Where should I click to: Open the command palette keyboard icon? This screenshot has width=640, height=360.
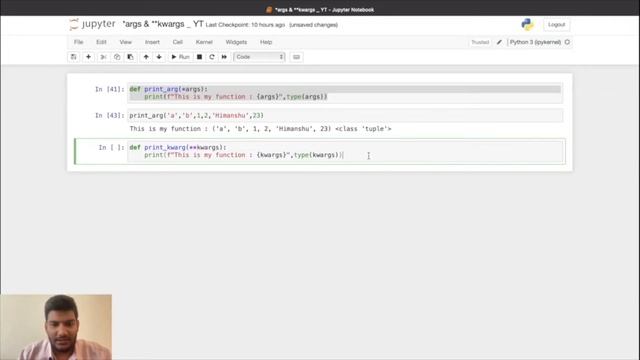click(296, 57)
